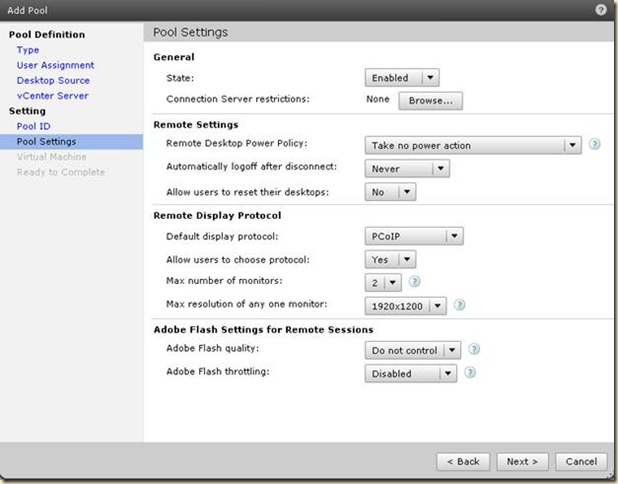Image resolution: width=618 pixels, height=484 pixels.
Task: Click help icon next to Max number of monitors
Action: point(414,282)
